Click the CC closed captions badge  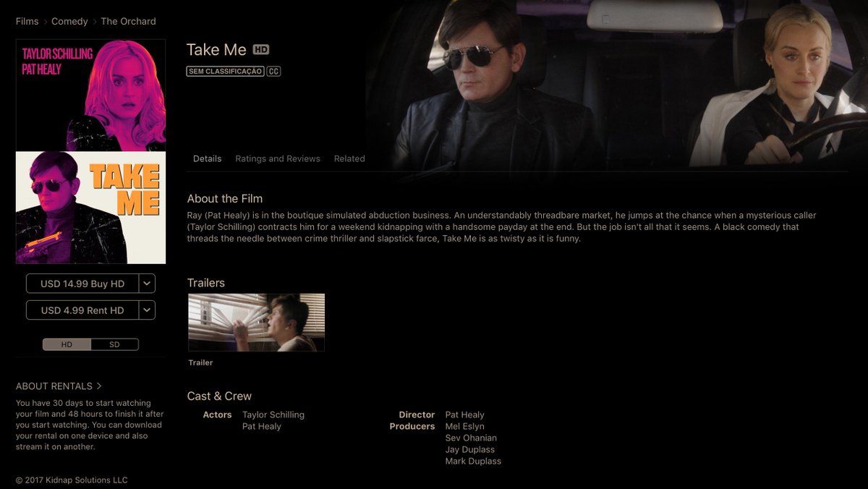[273, 72]
